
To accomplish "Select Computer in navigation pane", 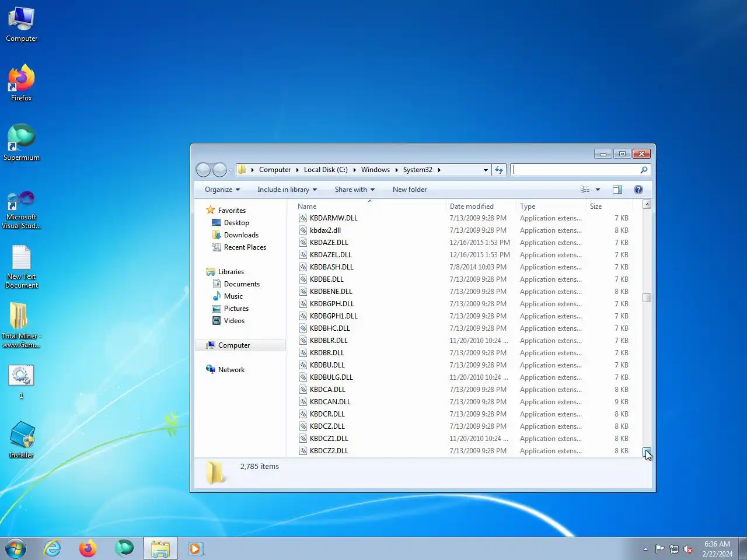I will tap(234, 345).
